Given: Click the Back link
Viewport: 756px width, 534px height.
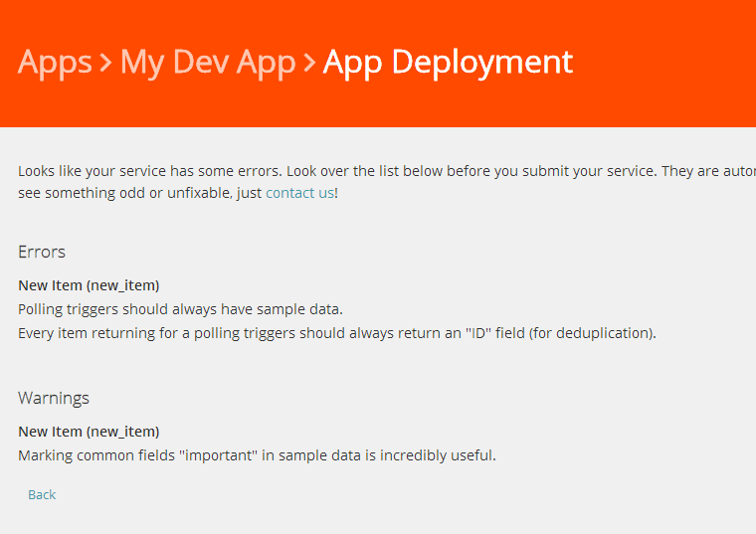Looking at the screenshot, I should tap(42, 494).
